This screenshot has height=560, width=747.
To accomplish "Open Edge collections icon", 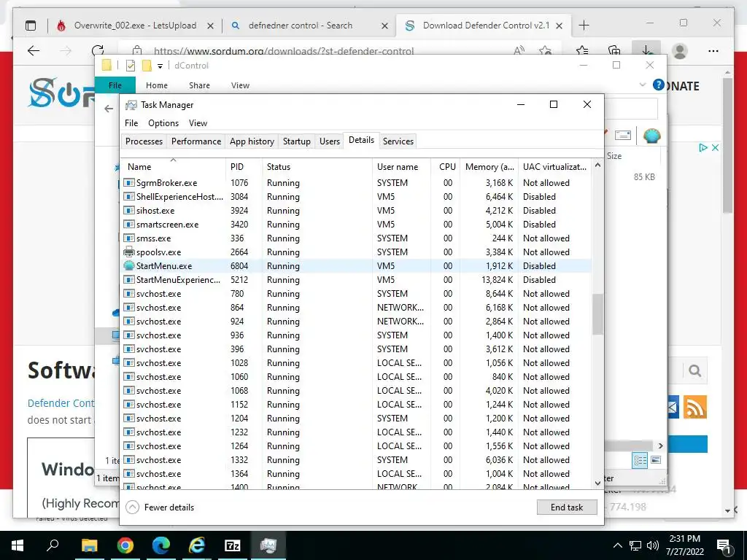I will (614, 50).
